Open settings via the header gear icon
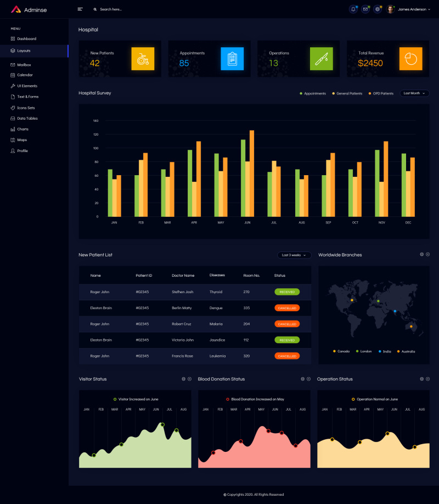The width and height of the screenshot is (439, 504). 378,9
